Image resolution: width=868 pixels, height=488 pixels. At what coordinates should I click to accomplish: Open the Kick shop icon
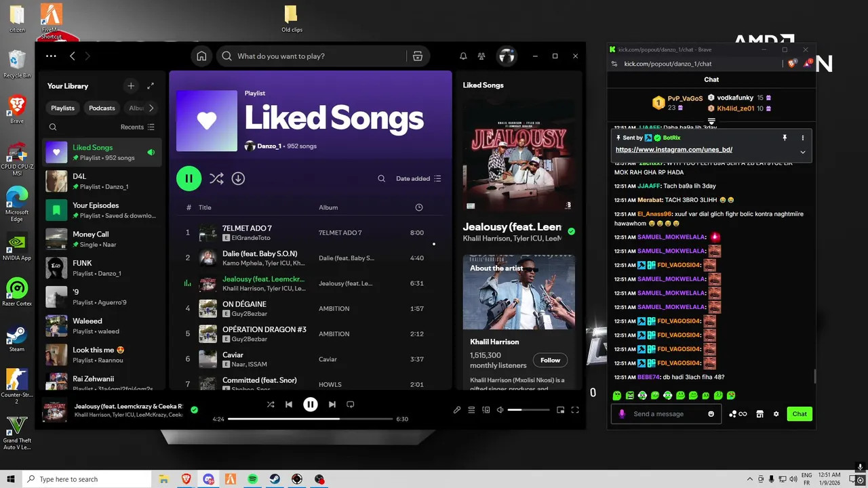coord(759,414)
